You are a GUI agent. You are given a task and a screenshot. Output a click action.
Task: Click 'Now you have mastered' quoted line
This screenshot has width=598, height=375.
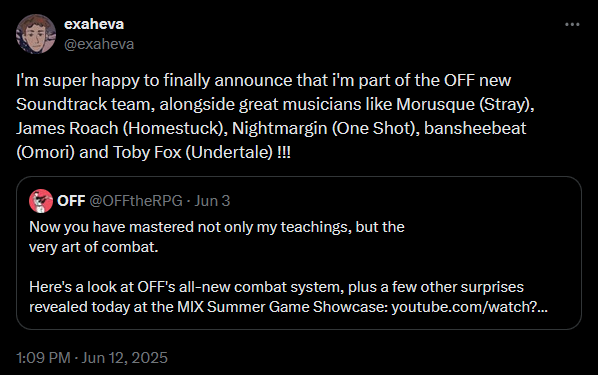pos(217,227)
